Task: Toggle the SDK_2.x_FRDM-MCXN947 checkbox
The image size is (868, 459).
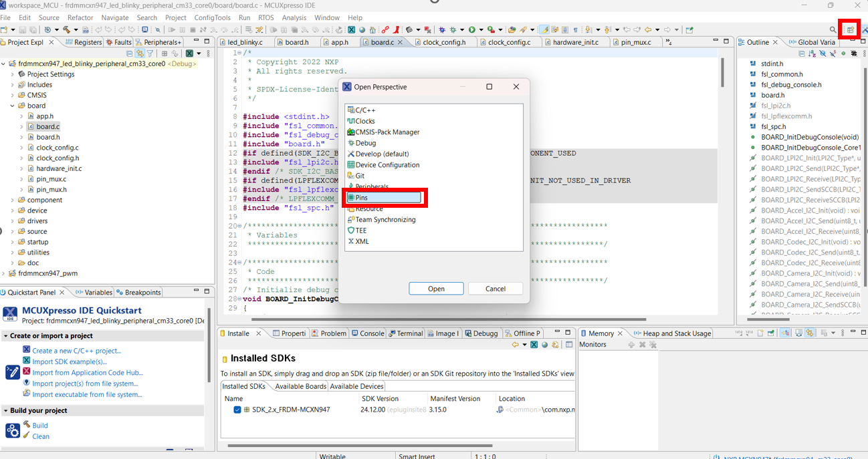Action: click(237, 410)
